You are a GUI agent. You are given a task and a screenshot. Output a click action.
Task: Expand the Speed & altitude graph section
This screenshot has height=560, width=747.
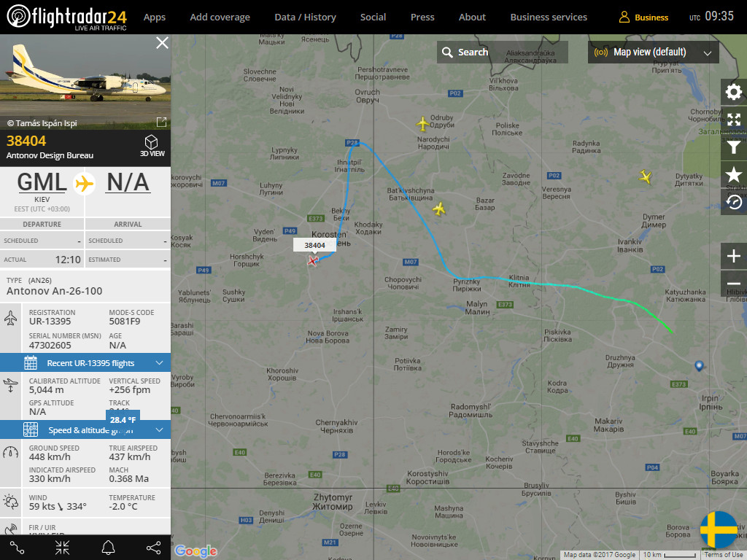85,430
